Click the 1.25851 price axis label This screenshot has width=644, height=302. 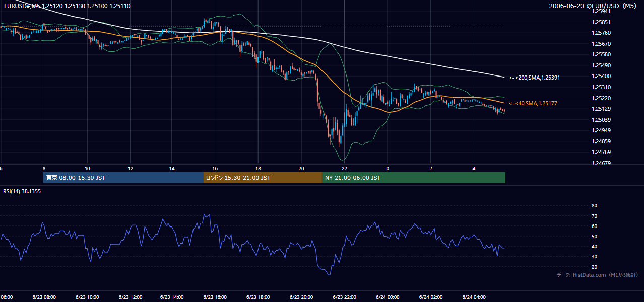click(x=601, y=22)
